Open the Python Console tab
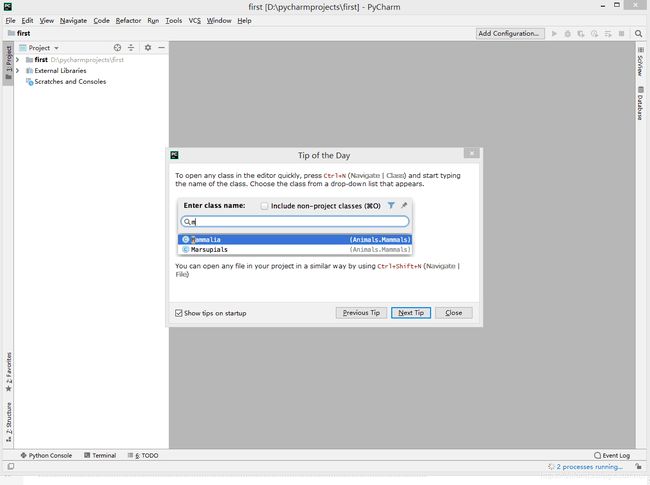 pos(46,455)
